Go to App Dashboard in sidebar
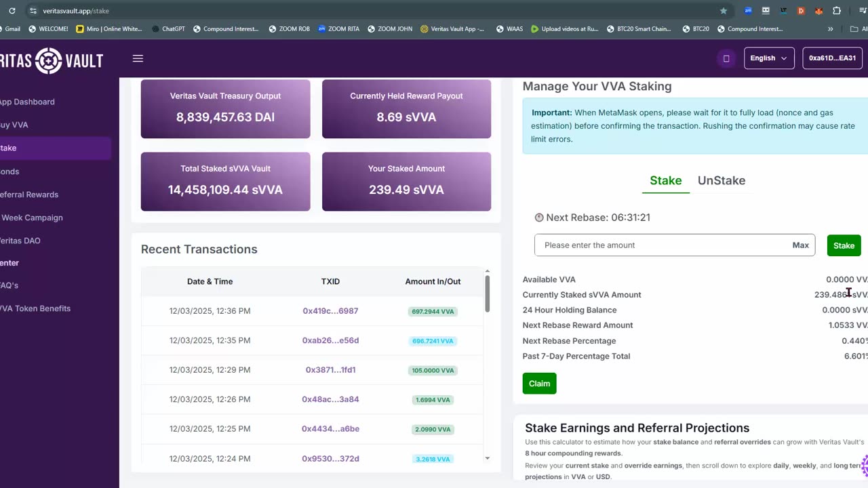868x488 pixels. (26, 102)
